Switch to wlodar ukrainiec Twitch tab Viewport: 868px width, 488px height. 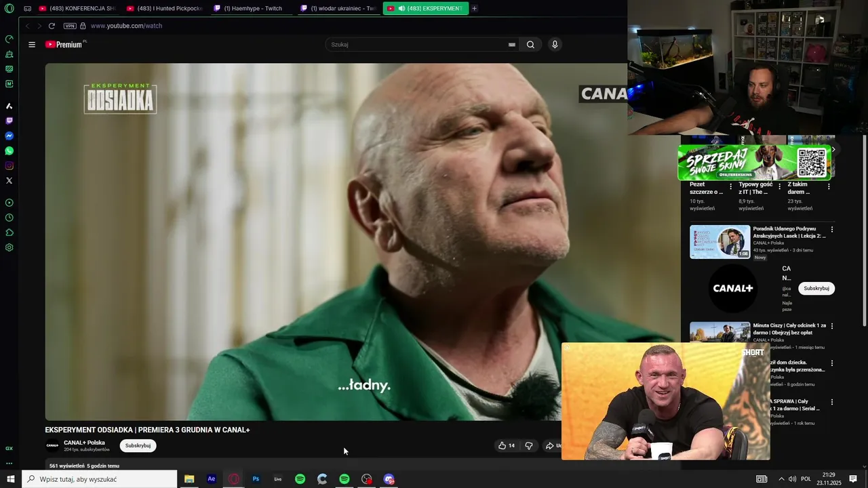pos(339,9)
